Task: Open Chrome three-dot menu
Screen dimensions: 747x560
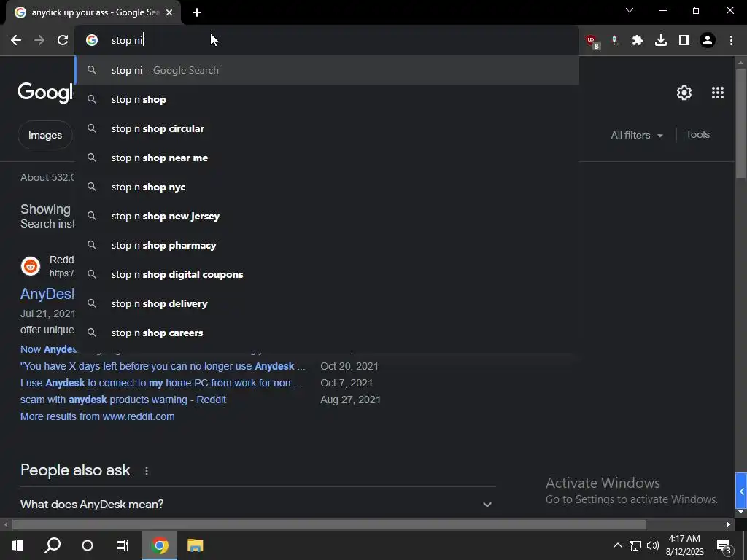Action: pyautogui.click(x=731, y=41)
